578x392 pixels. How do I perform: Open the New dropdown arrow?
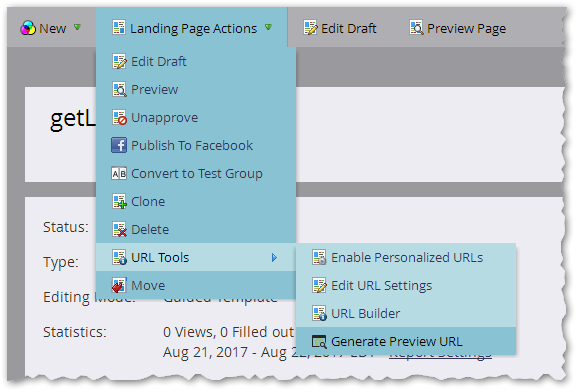click(77, 27)
